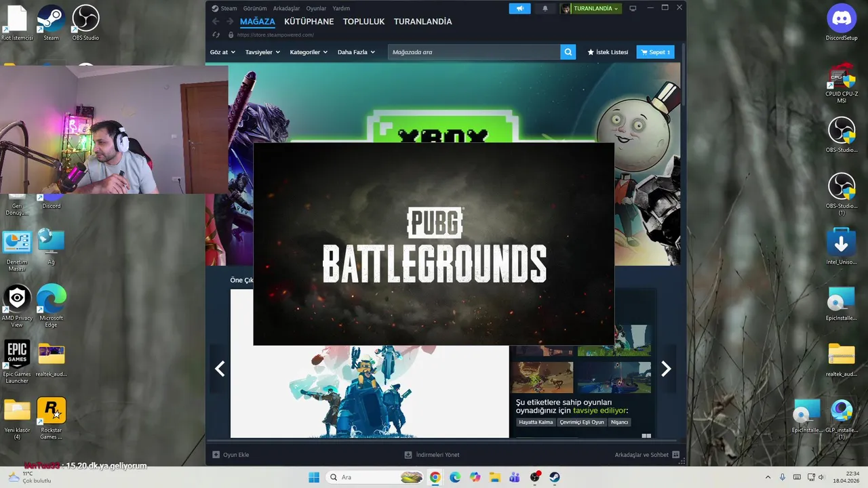The width and height of the screenshot is (868, 488).
Task: Go forward with Steam navigation arrow
Action: pyautogui.click(x=229, y=22)
